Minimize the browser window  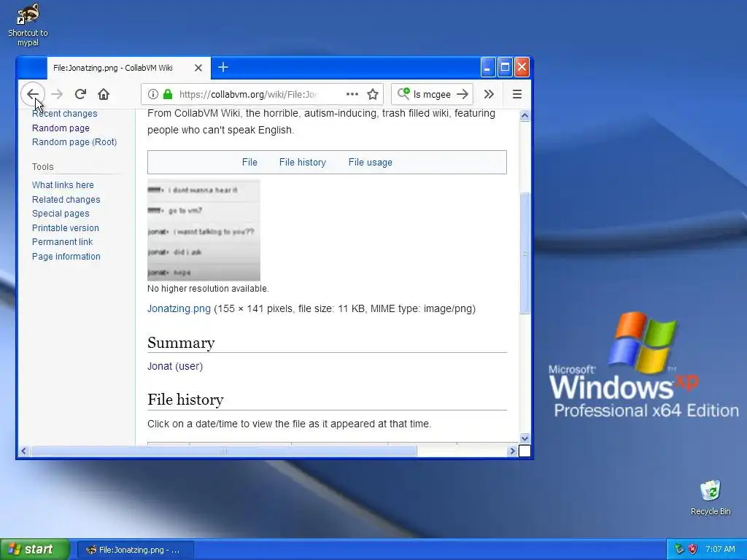click(x=488, y=68)
